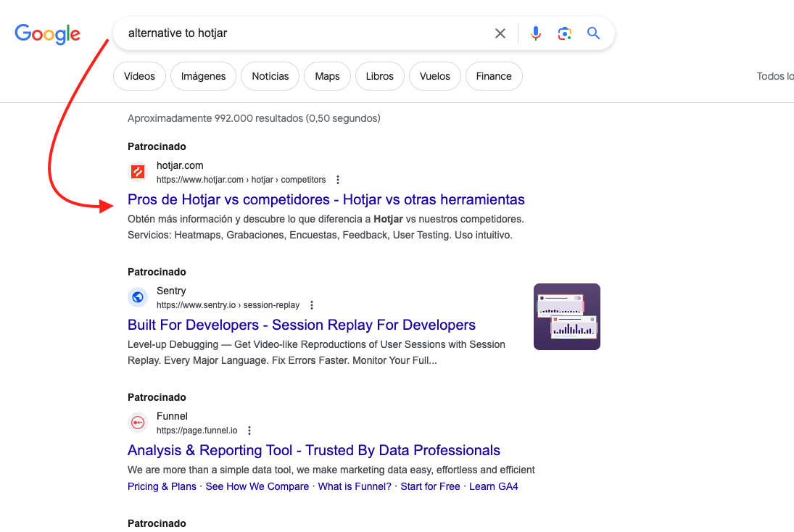The image size is (794, 532).
Task: Open the Sentry globe favicon
Action: (x=138, y=297)
